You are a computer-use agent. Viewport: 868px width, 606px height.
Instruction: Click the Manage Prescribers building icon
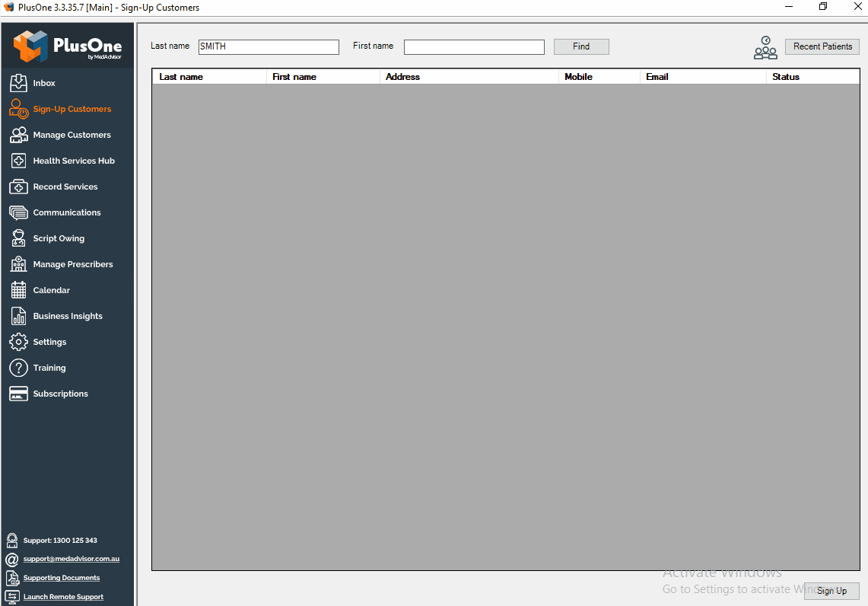18,264
